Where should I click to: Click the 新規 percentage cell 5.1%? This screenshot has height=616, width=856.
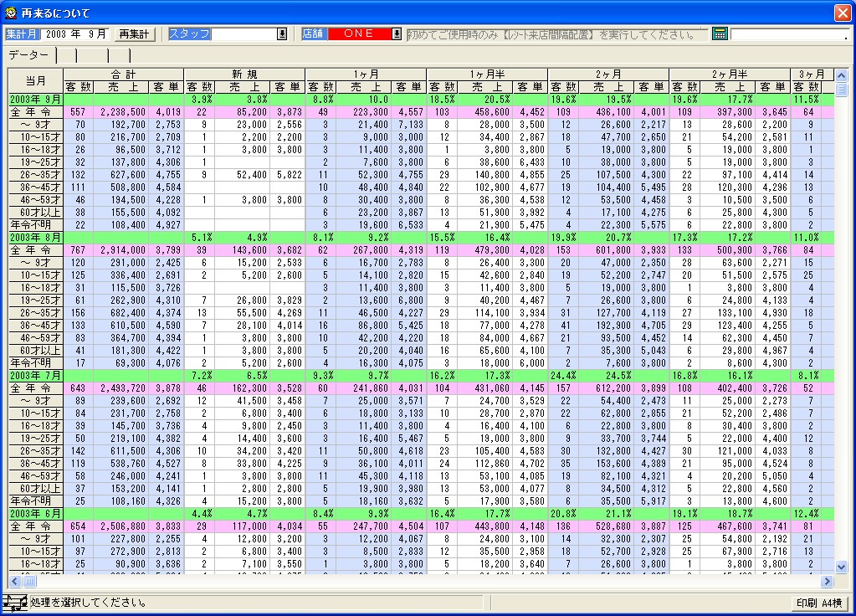click(200, 238)
